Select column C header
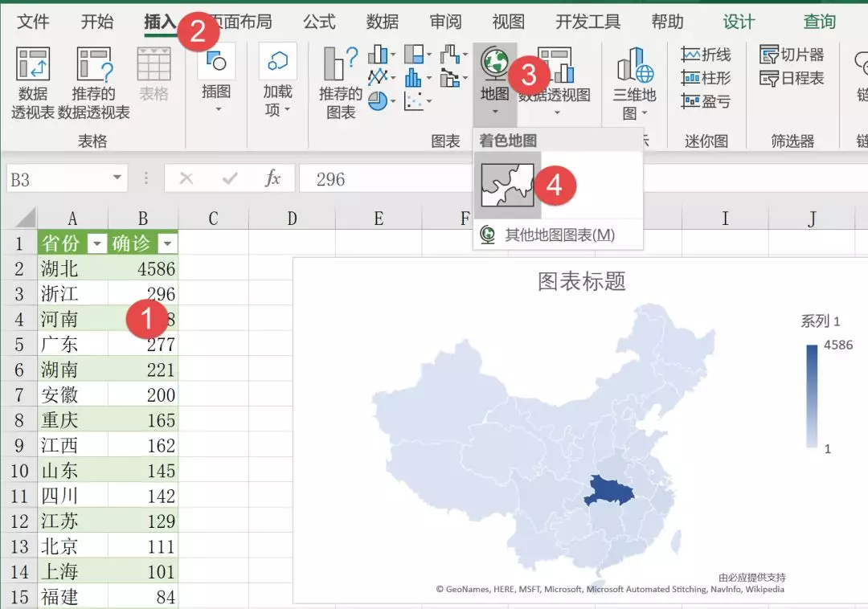 coord(213,219)
